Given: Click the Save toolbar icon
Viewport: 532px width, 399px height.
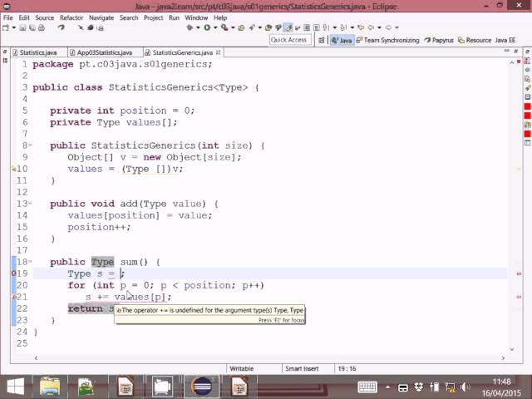Looking at the screenshot, I should (22, 27).
